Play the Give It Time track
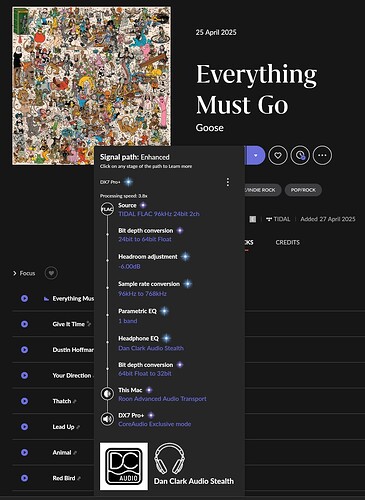Screen dimensions: 365x500 tap(24, 324)
